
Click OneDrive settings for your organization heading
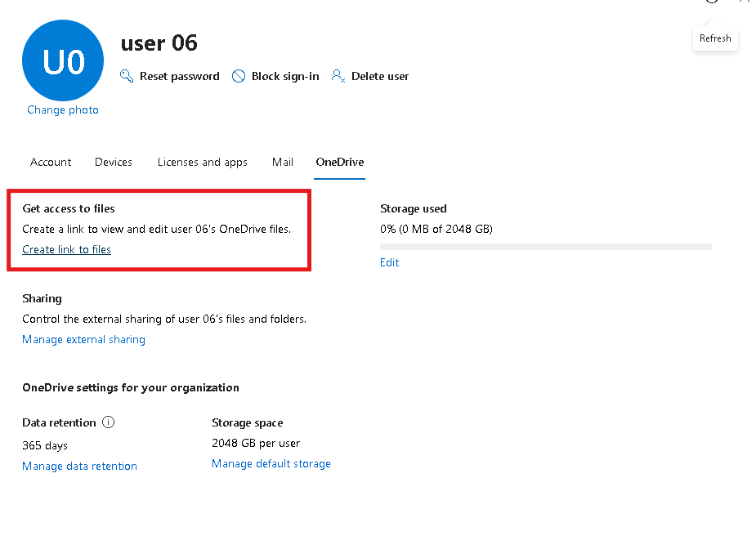click(131, 388)
